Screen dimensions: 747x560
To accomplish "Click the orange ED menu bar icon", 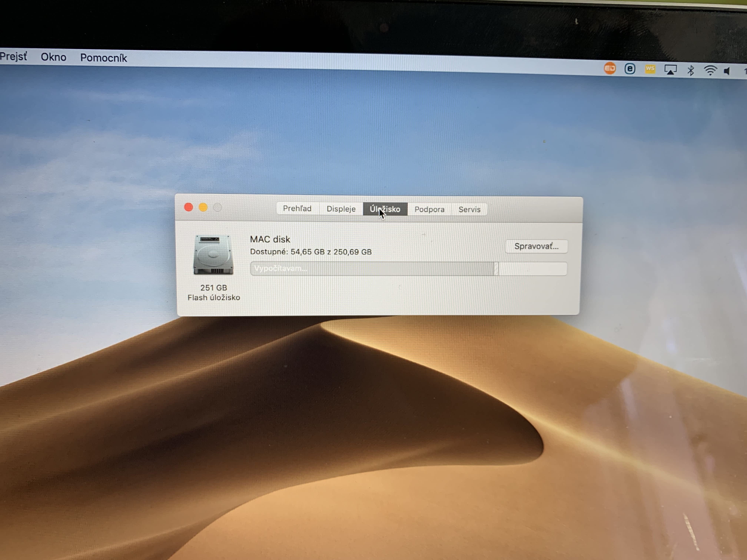I will click(610, 69).
